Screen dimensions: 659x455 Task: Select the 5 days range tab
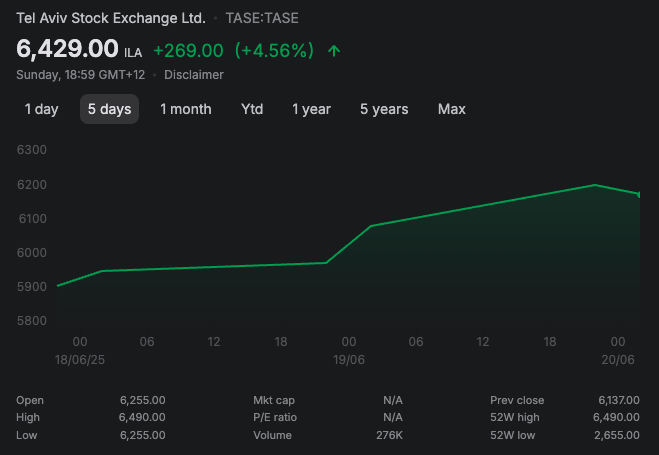109,109
